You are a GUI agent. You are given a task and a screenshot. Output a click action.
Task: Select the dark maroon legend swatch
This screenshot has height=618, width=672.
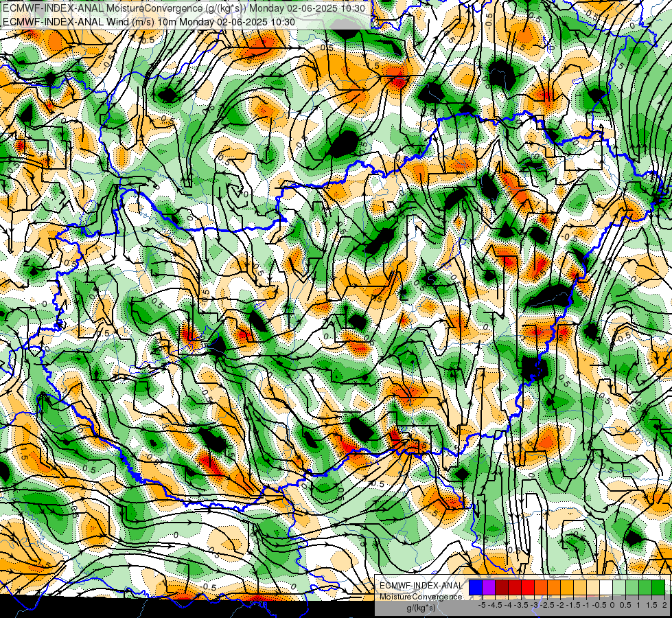tap(502, 588)
